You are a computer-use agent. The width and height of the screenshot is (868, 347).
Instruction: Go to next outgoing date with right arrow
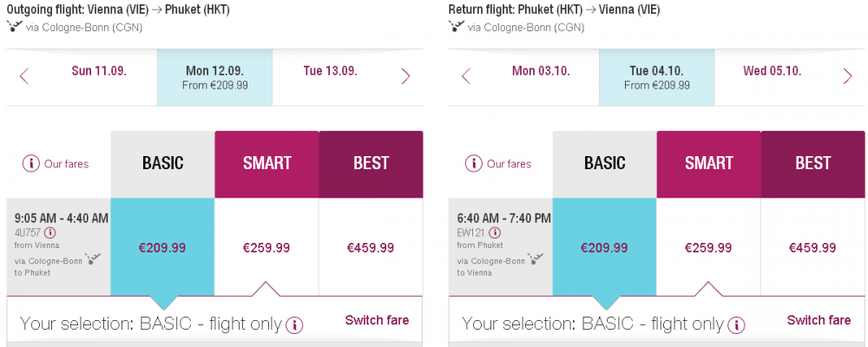[405, 76]
